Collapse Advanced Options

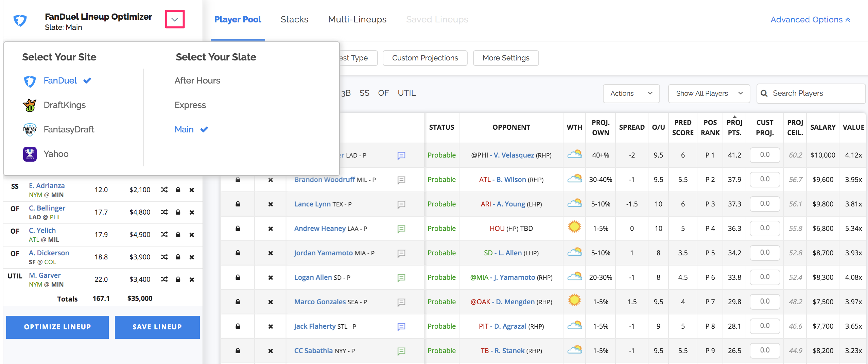[x=810, y=20]
